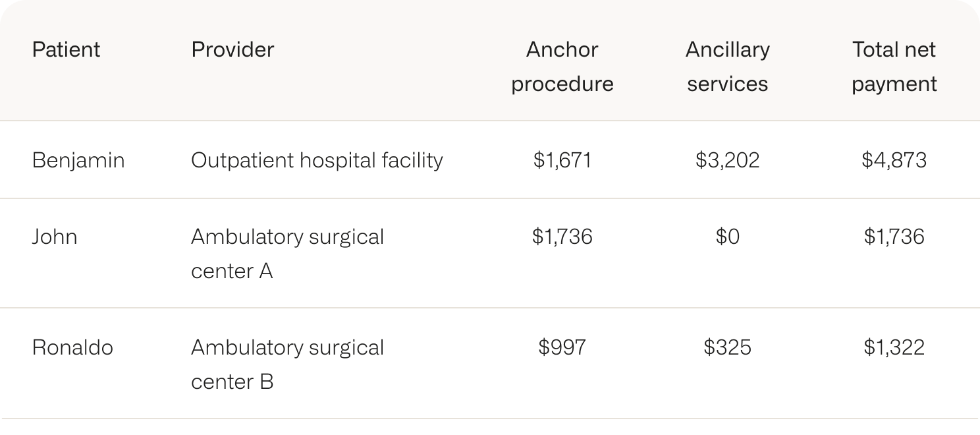Viewport: 980px width, 435px height.
Task: Select John's total net payment amount
Action: coord(894,237)
